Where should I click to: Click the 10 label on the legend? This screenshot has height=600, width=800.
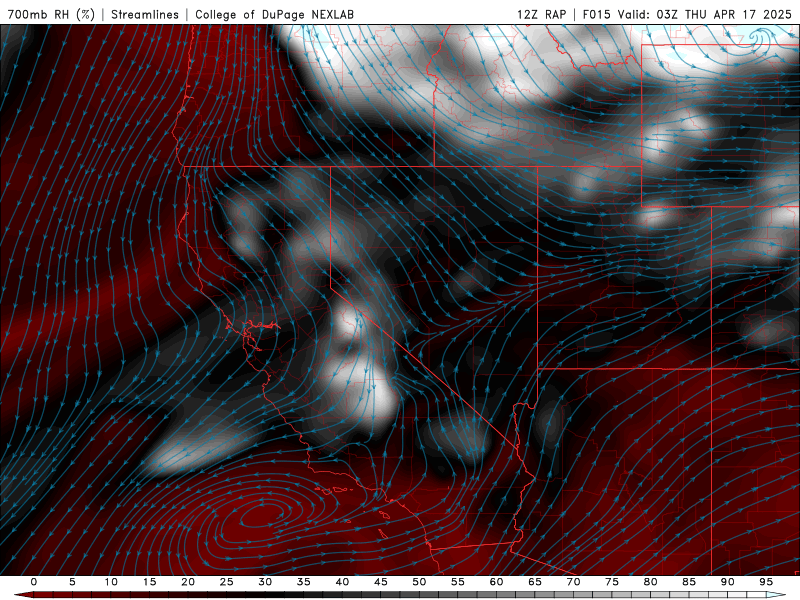point(111,582)
